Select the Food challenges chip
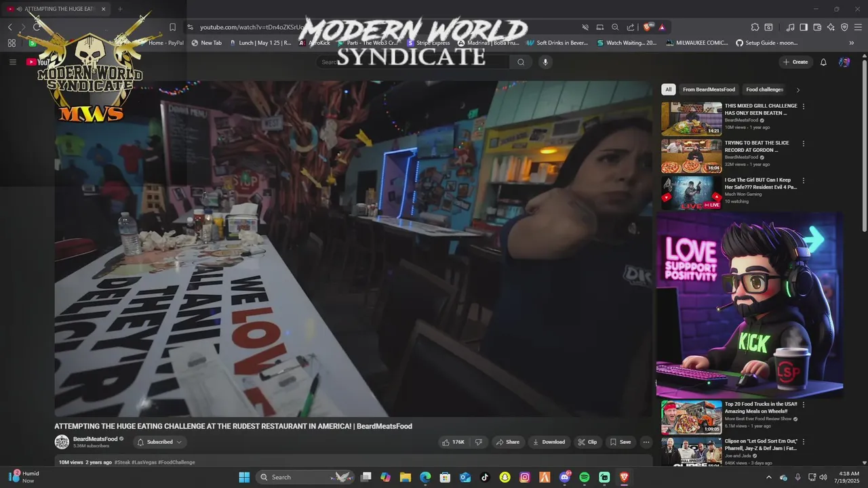 (x=764, y=89)
